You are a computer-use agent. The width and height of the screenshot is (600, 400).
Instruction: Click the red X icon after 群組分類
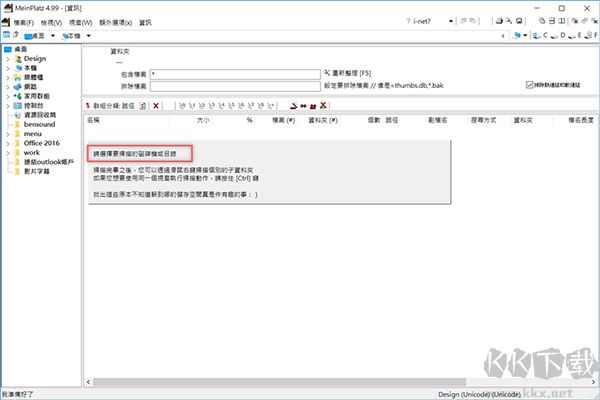pyautogui.click(x=156, y=106)
